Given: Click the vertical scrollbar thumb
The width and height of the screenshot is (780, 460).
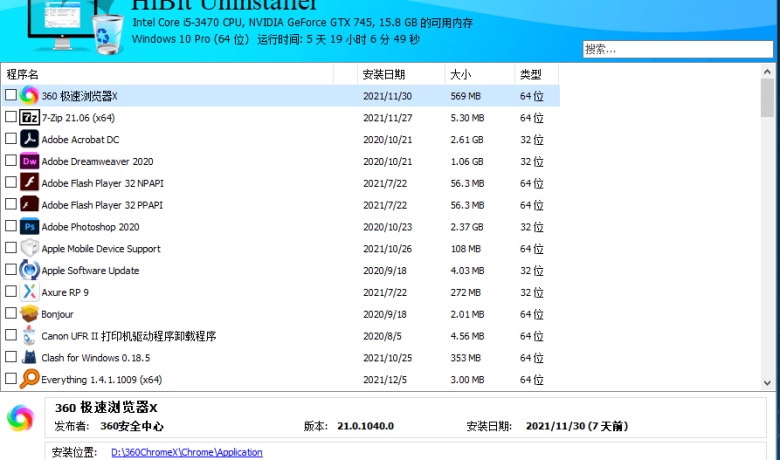Looking at the screenshot, I should [x=767, y=97].
